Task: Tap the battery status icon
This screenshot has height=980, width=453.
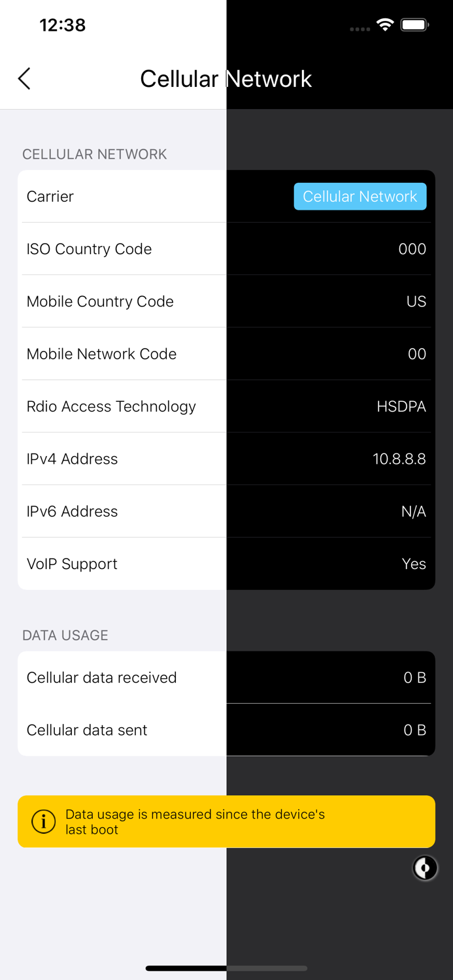Action: [x=414, y=25]
